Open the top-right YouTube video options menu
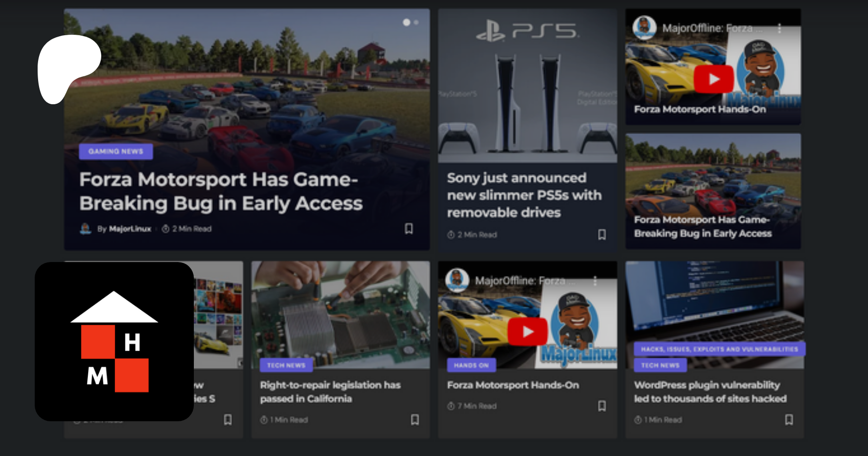Image resolution: width=868 pixels, height=456 pixels. 779,28
